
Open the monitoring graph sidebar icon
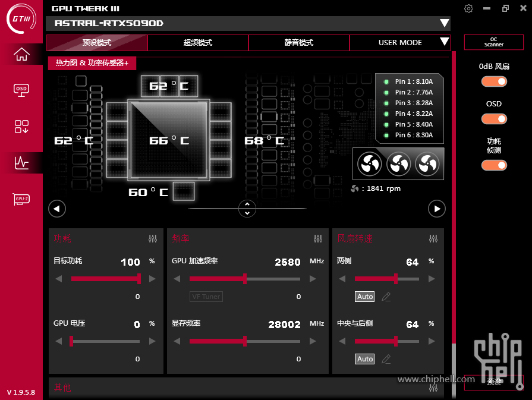pos(21,162)
